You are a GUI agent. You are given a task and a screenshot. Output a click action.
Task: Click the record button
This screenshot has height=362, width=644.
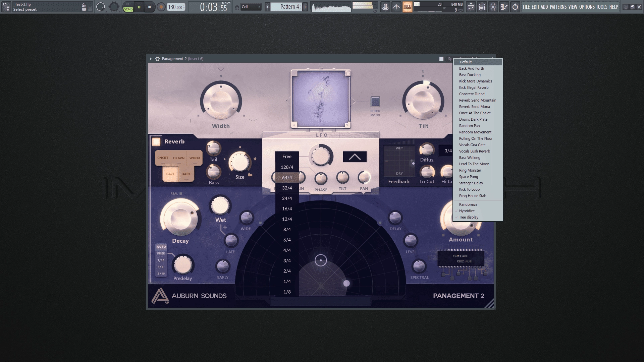pyautogui.click(x=161, y=7)
